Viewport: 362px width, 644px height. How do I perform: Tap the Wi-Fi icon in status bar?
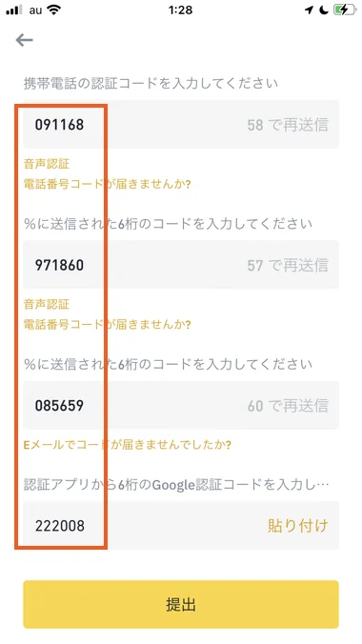click(54, 10)
